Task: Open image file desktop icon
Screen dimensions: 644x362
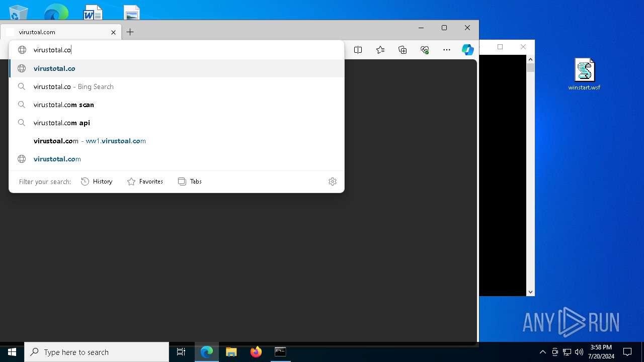Action: [x=131, y=12]
